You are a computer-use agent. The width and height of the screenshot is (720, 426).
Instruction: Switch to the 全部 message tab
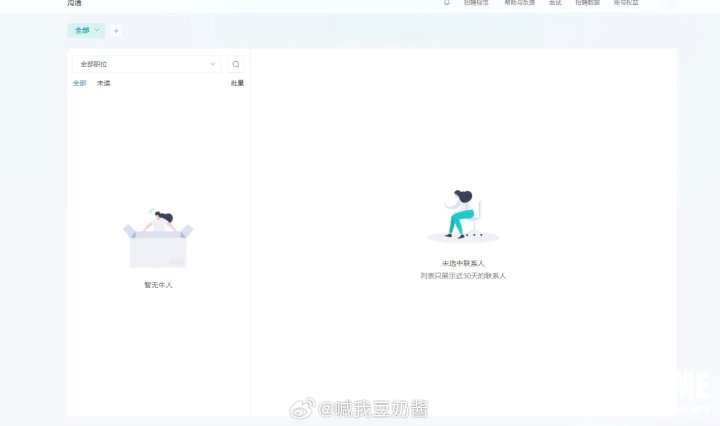pyautogui.click(x=80, y=83)
